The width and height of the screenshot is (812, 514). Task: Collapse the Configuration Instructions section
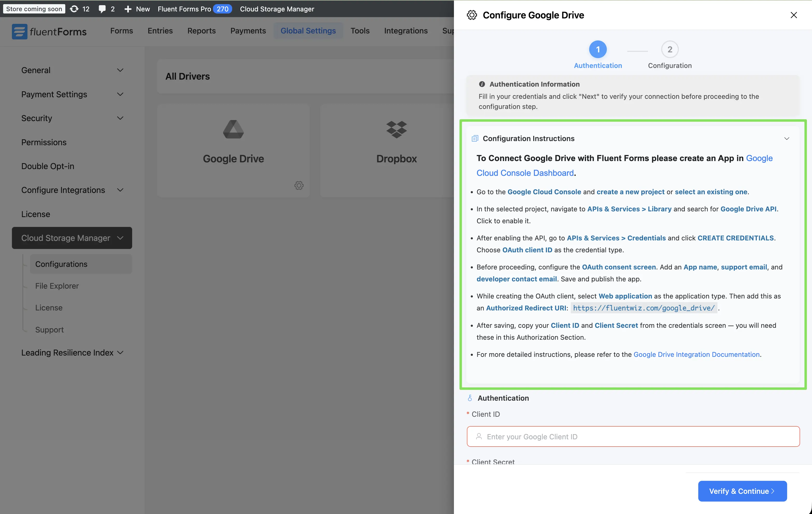tap(787, 138)
